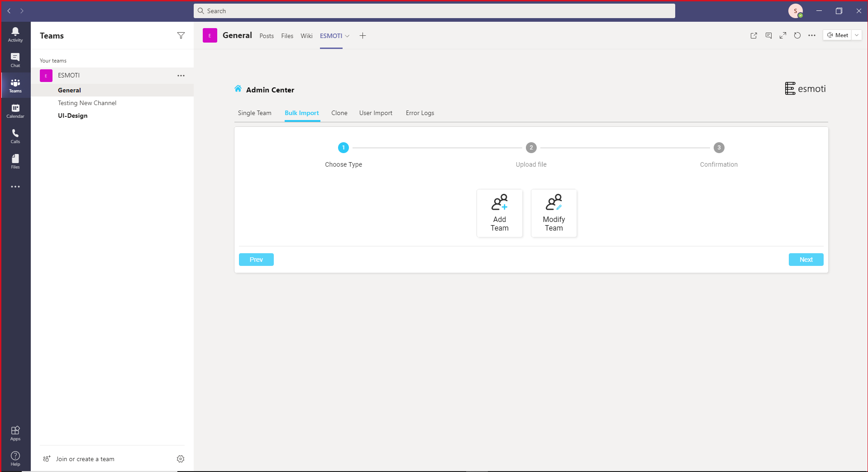Click step 1 Choose Type marker
Image resolution: width=868 pixels, height=472 pixels.
click(x=343, y=148)
